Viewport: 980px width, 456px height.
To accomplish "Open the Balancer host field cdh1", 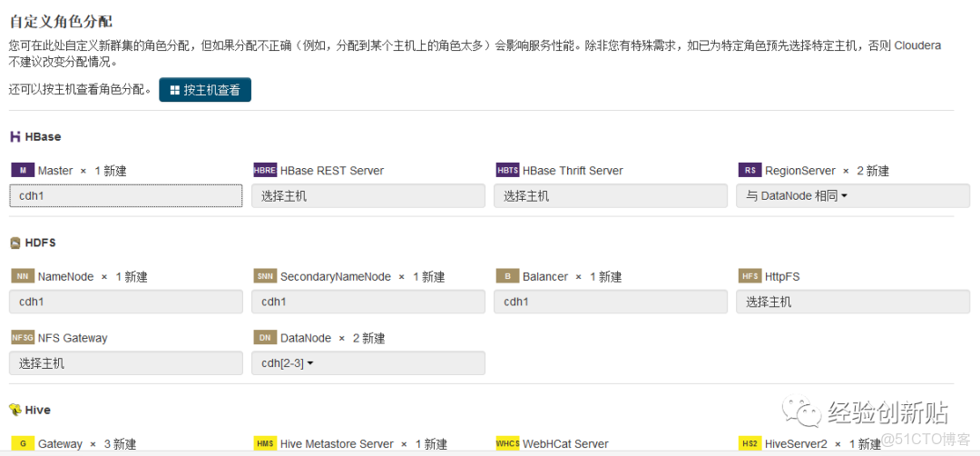I will click(611, 302).
